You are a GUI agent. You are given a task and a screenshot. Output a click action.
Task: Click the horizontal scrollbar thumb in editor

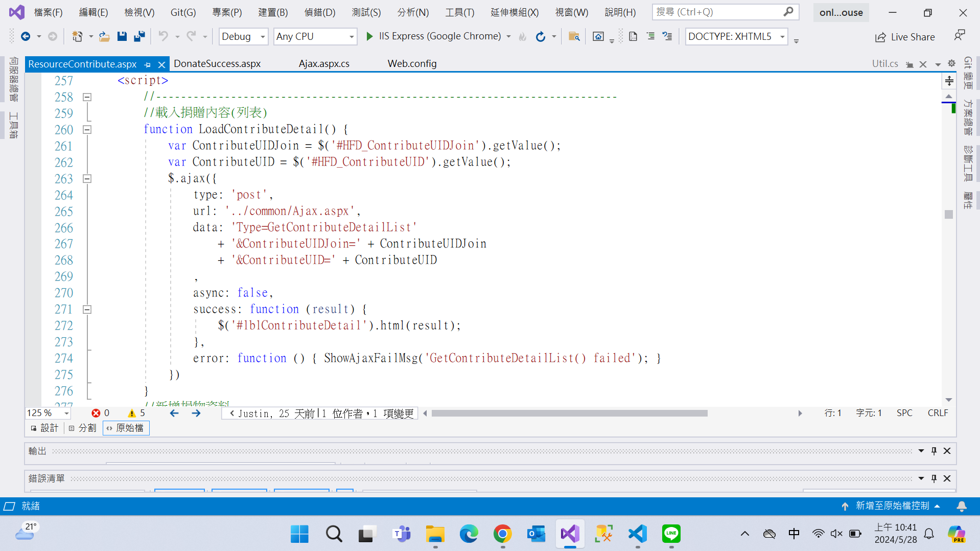(569, 413)
